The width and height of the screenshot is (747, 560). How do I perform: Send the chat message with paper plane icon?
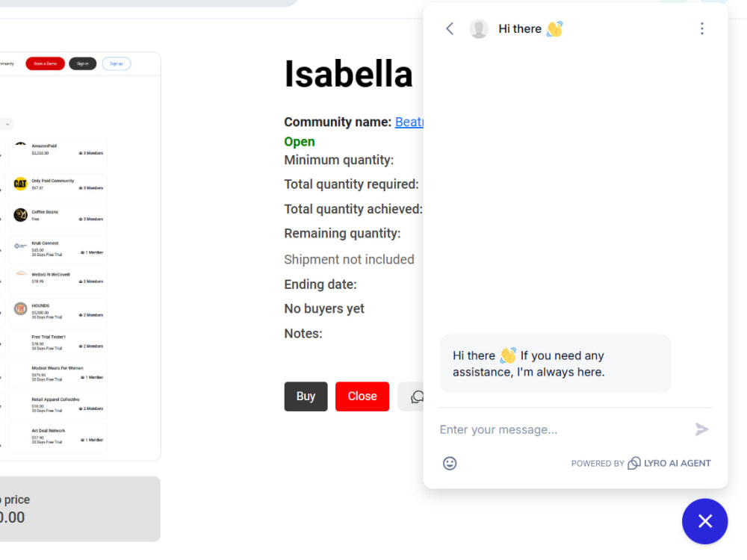tap(701, 429)
